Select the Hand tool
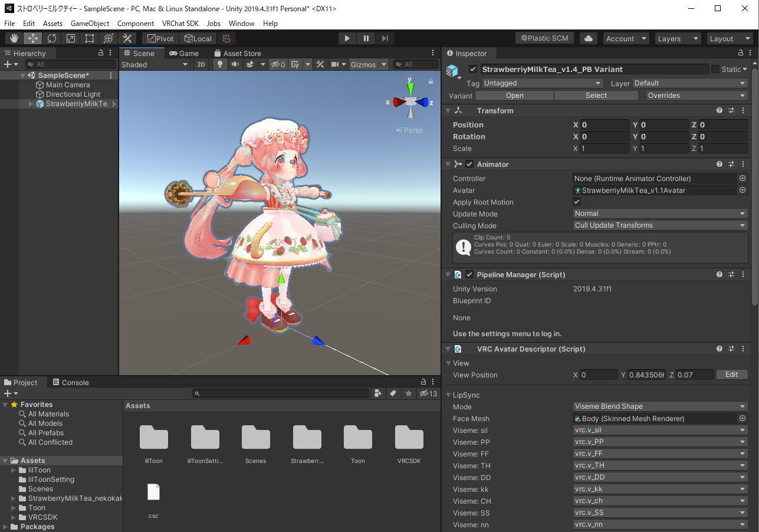Image resolution: width=759 pixels, height=532 pixels. pos(14,38)
